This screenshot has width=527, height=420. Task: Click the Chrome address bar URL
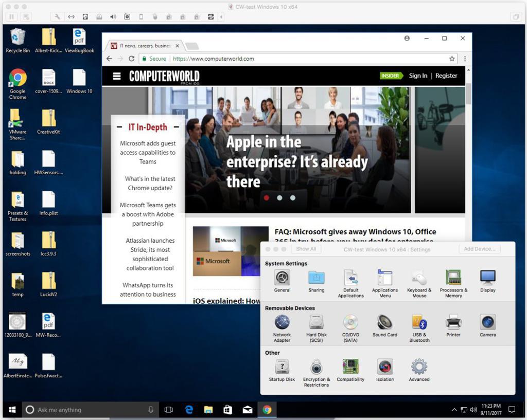point(214,59)
